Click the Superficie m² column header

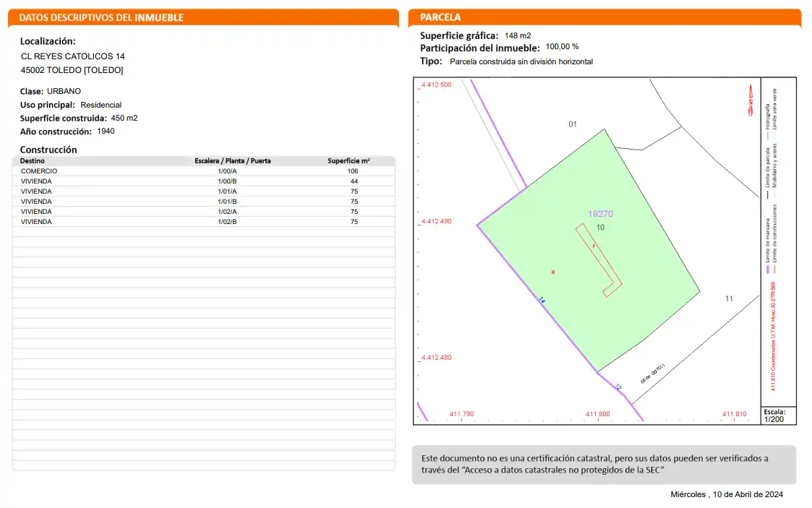coord(349,161)
